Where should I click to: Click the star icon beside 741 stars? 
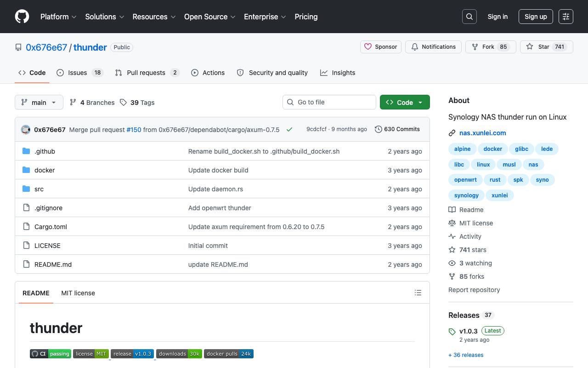tap(452, 250)
